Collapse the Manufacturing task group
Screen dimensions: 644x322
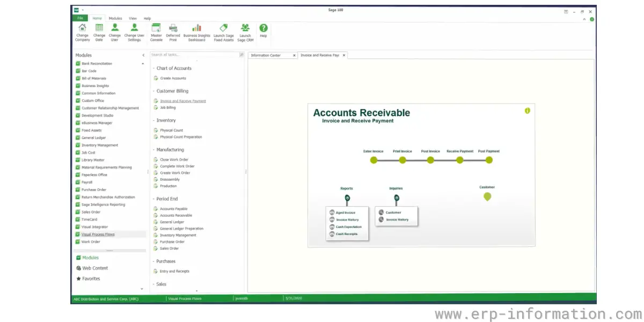[153, 150]
